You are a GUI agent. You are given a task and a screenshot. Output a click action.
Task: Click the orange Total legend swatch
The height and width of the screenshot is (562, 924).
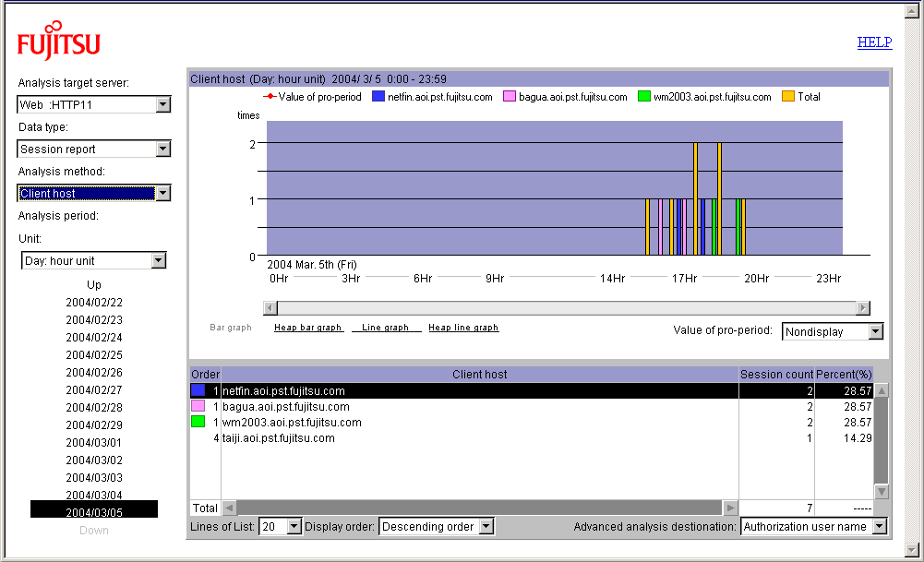(788, 96)
